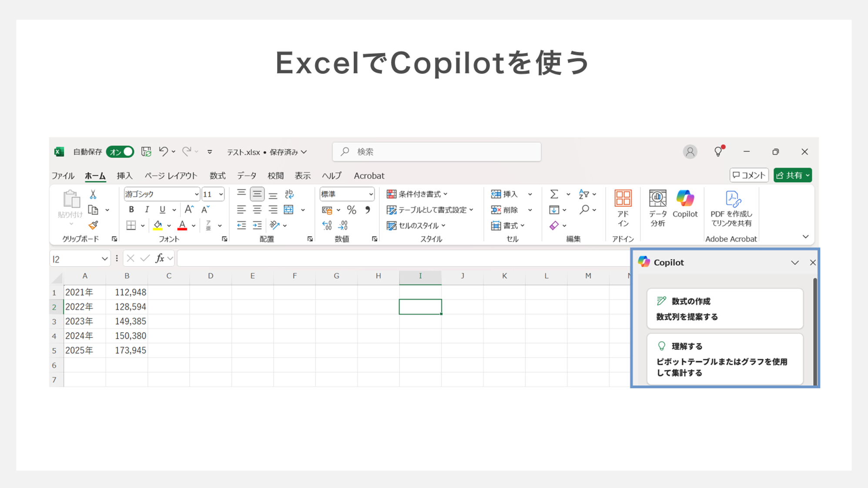Apply yellow fill color bucket

point(158,225)
